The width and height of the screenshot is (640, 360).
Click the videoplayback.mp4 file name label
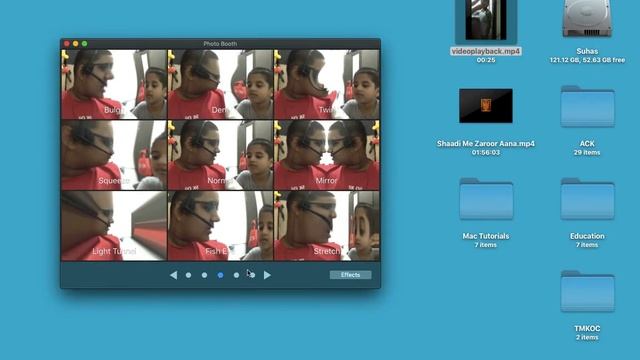[x=486, y=51]
